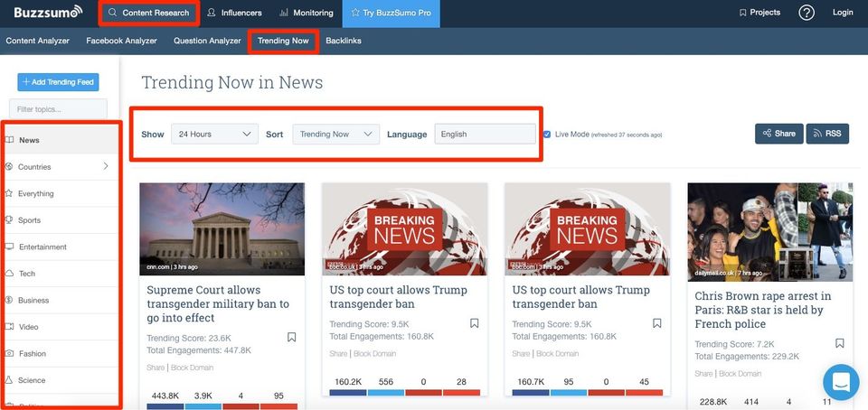The image size is (868, 410).
Task: Open the Monitoring menu
Action: 307,13
